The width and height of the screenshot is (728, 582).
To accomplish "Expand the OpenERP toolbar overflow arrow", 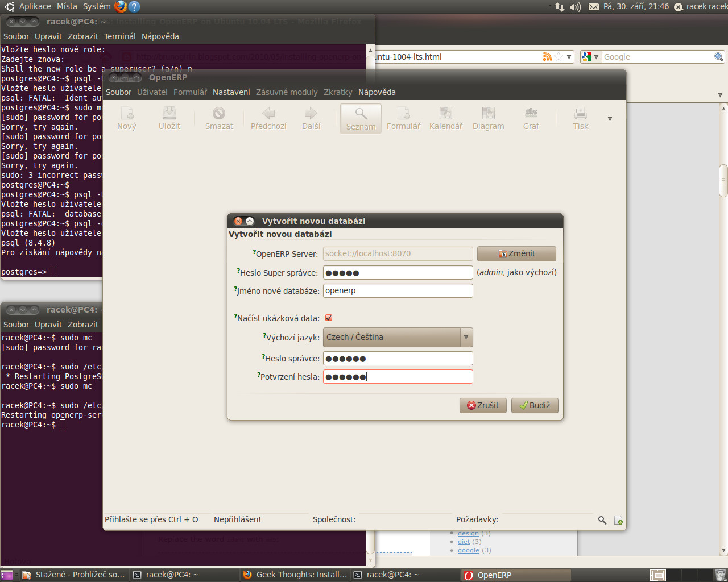I will click(x=610, y=119).
